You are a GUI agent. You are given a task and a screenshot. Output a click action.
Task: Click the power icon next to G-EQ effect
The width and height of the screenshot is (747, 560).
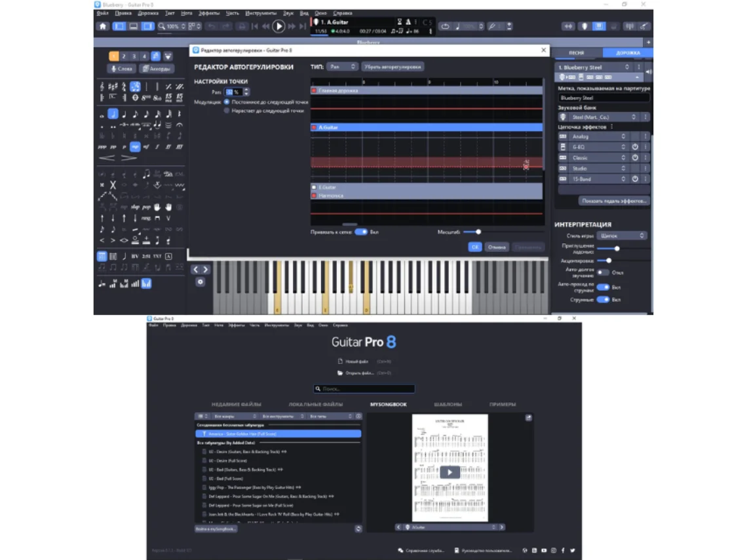click(x=635, y=147)
